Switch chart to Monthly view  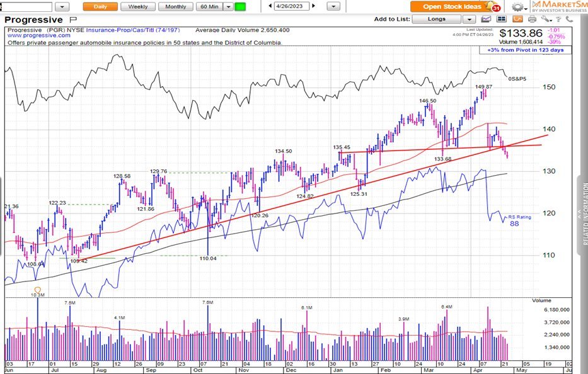pyautogui.click(x=175, y=6)
